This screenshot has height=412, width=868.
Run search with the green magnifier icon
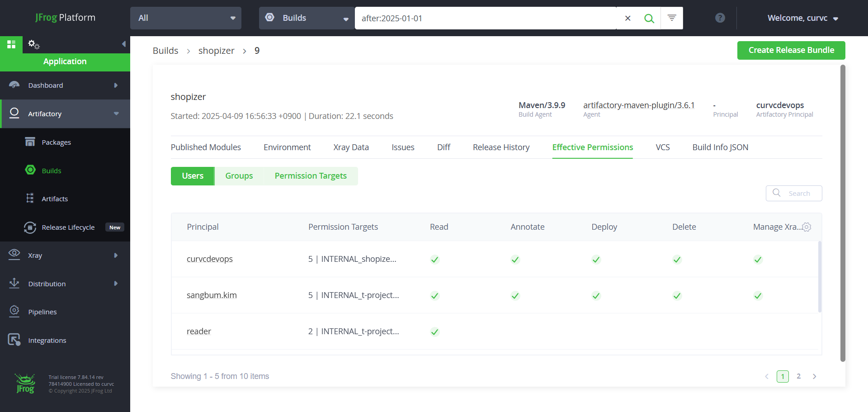[649, 18]
